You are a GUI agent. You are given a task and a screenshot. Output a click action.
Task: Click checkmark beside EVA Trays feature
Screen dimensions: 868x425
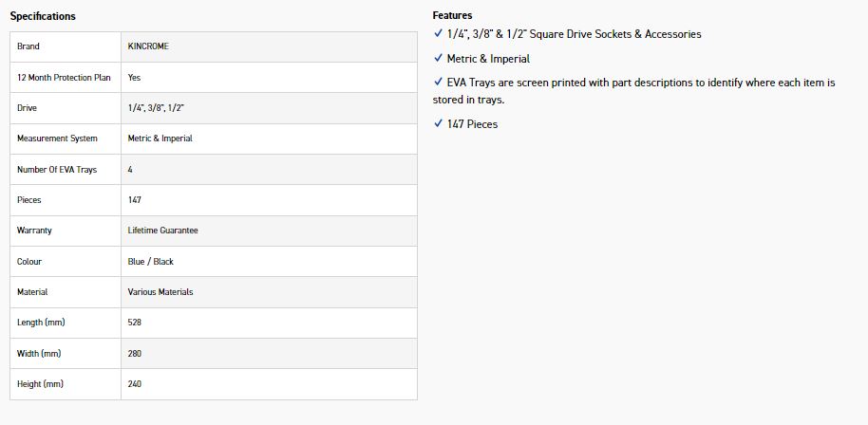pos(438,83)
